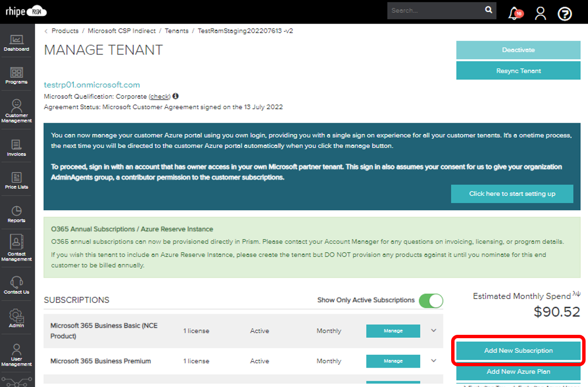Click the Microsoft CSP Indirect breadcrumb
Image resolution: width=588 pixels, height=387 pixels.
pos(121,31)
